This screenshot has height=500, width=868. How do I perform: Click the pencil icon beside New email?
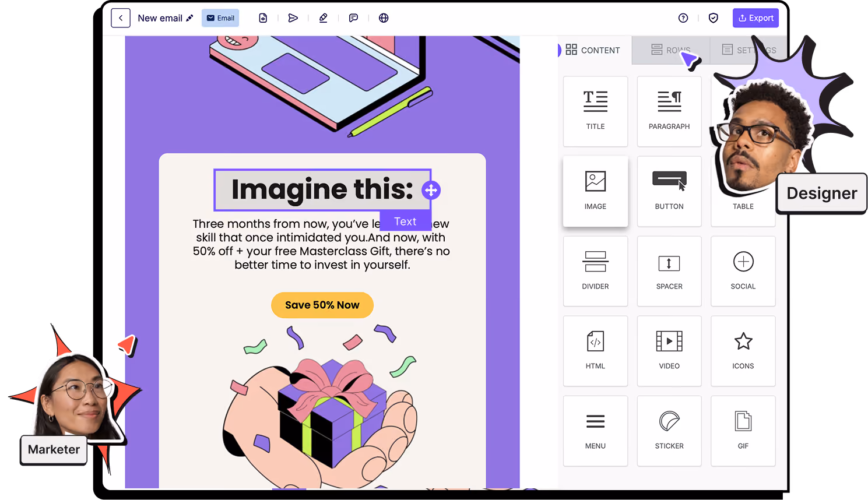pos(189,18)
